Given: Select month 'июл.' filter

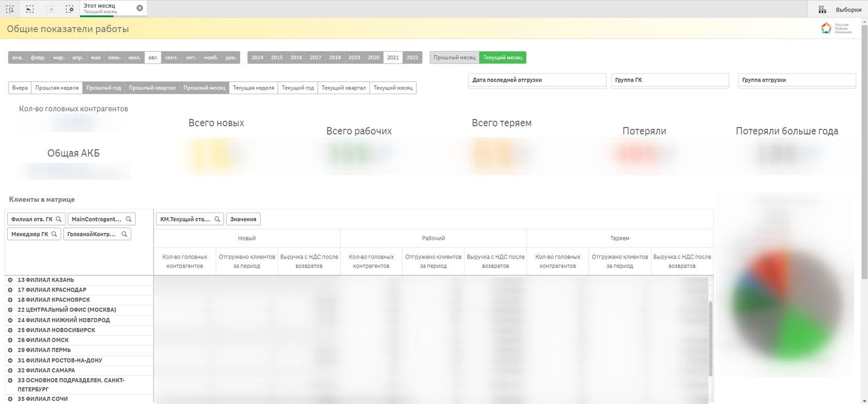Looking at the screenshot, I should point(134,57).
